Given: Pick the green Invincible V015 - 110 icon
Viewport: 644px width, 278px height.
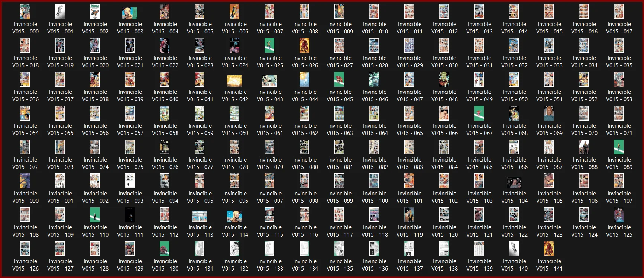Looking at the screenshot, I should (x=95, y=215).
